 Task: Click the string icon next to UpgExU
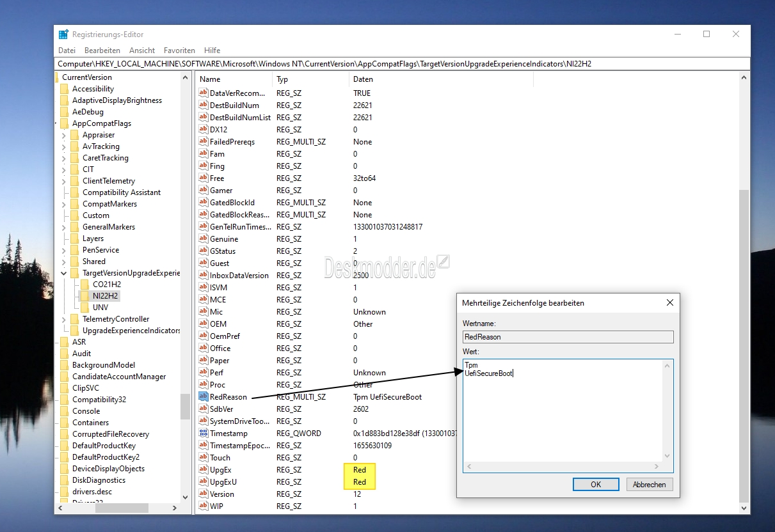click(204, 481)
